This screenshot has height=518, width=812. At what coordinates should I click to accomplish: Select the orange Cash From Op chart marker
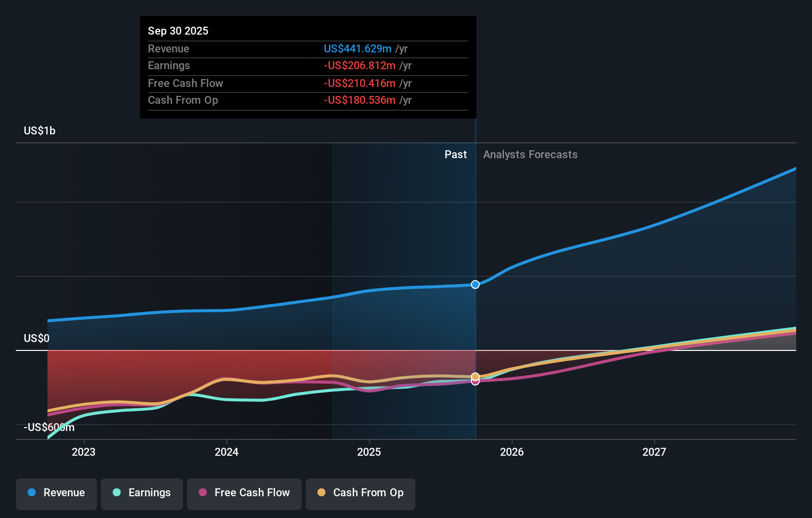[475, 376]
